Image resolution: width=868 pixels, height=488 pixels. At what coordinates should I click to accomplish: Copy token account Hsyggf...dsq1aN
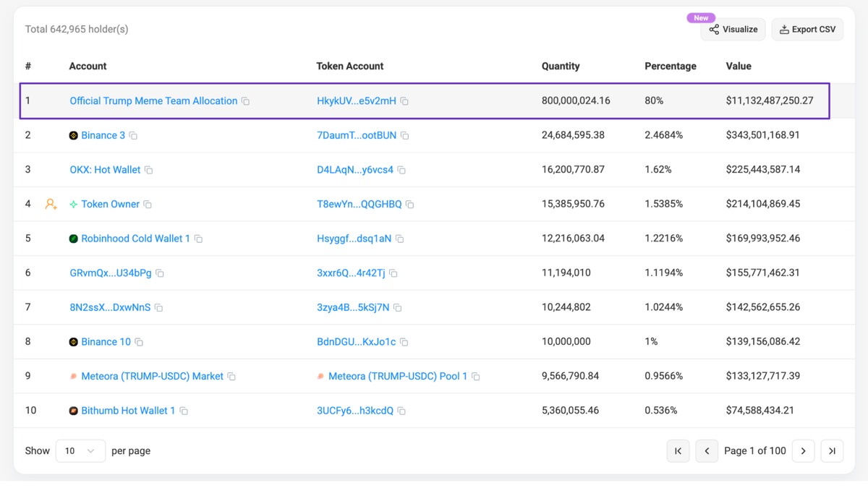[400, 239]
